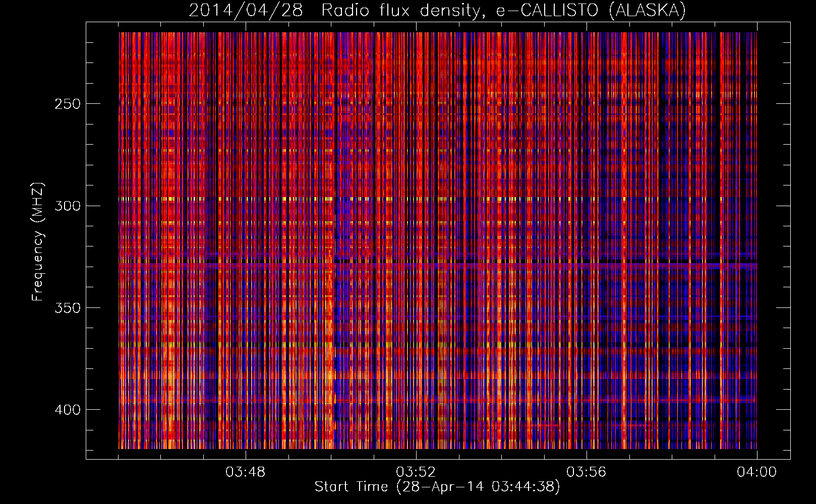Click the 03:52 time tick label
The image size is (816, 504).
(x=416, y=472)
